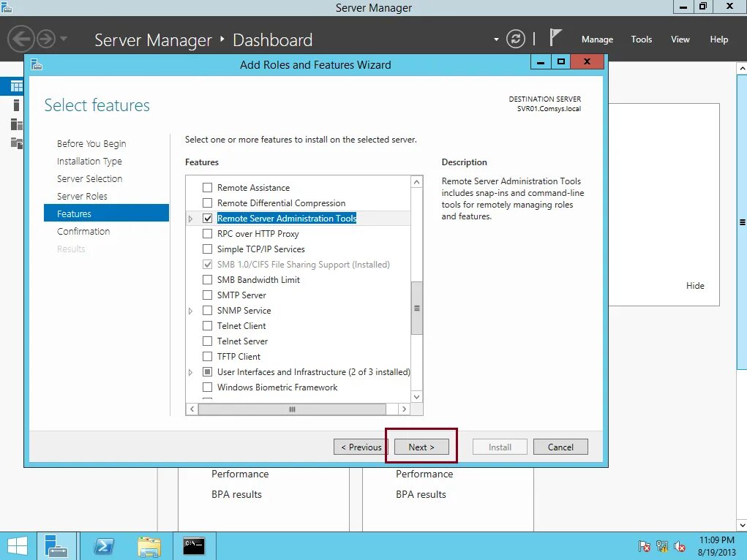Click the Server Manager breadcrumb text

[153, 40]
